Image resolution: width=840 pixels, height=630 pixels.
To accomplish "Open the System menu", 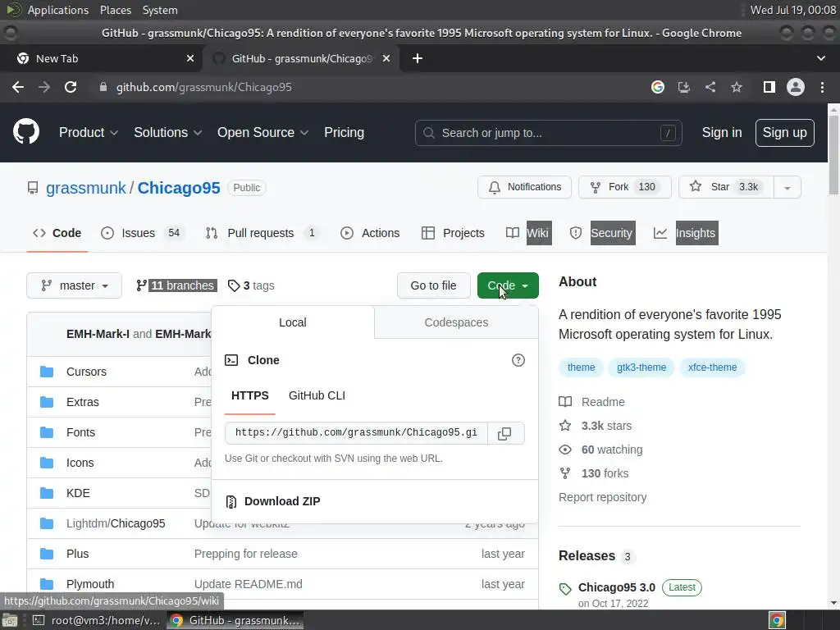I will [160, 10].
